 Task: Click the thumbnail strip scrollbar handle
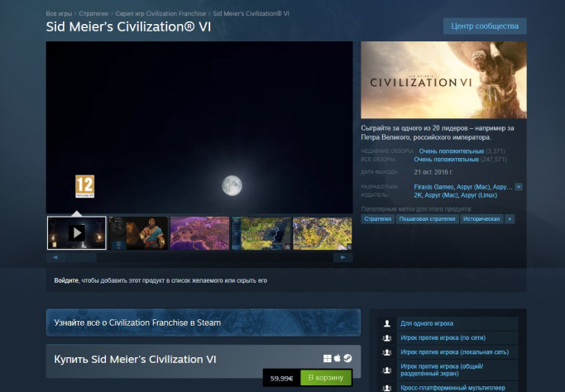point(81,257)
